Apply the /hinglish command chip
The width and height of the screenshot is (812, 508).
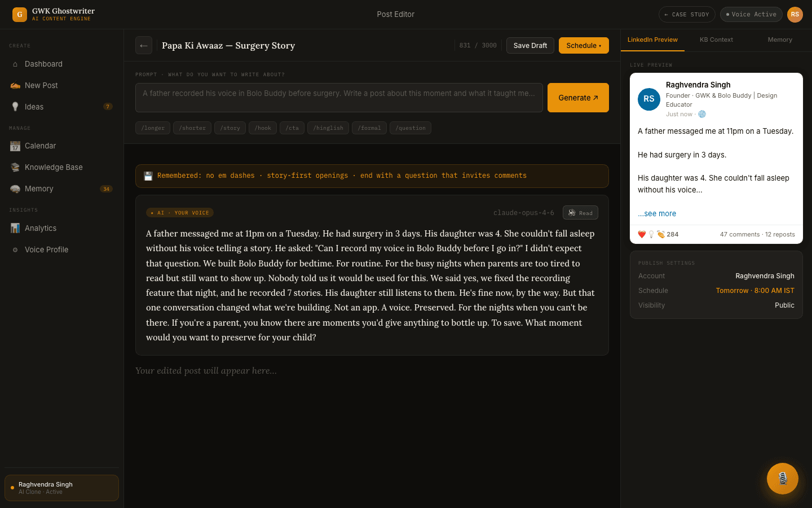[328, 128]
